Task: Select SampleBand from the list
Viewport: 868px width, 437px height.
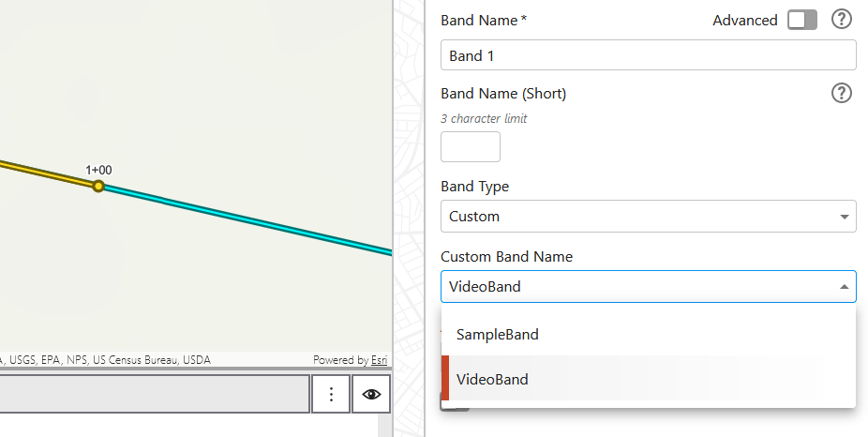Action: (x=497, y=334)
